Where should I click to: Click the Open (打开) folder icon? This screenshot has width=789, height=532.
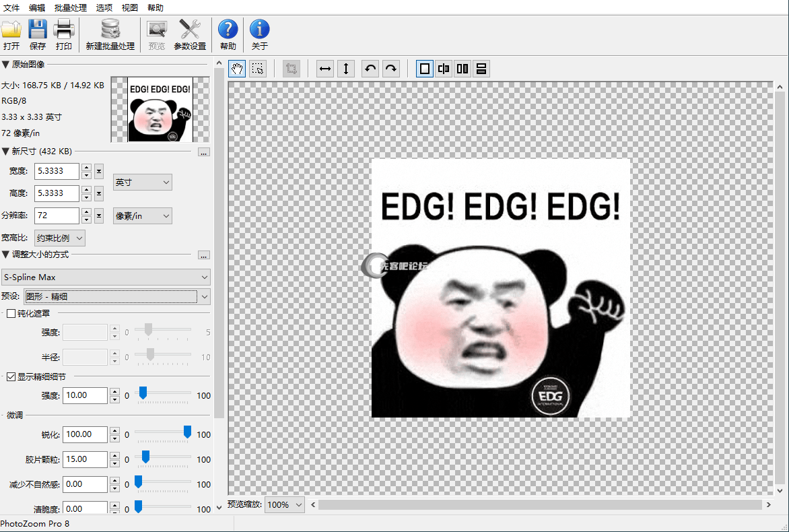(11, 30)
